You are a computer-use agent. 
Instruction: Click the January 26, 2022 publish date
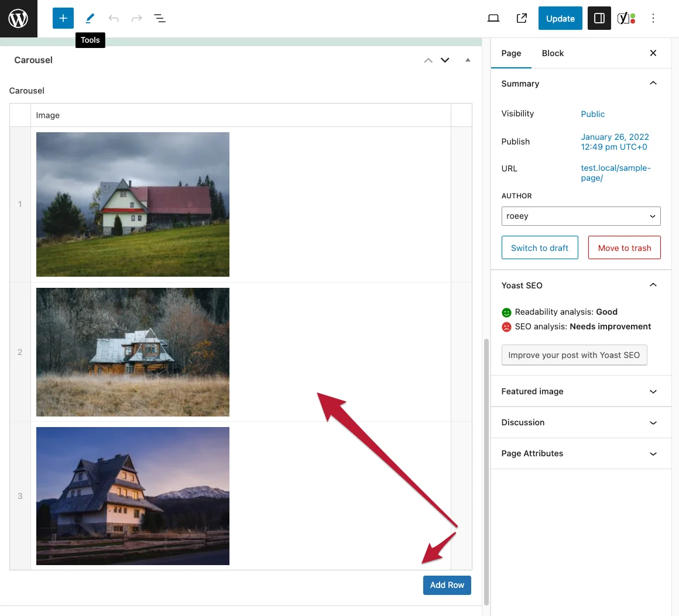(615, 142)
